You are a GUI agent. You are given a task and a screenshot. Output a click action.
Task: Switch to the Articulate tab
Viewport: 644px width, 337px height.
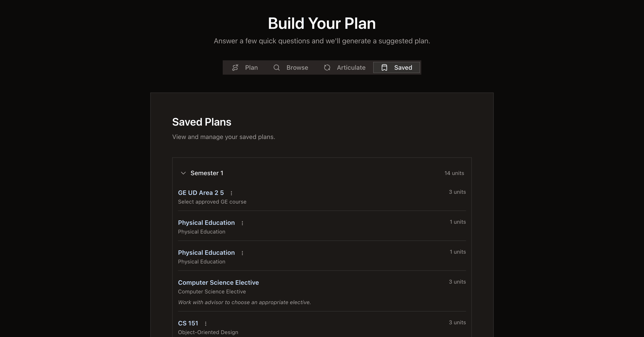tap(351, 67)
